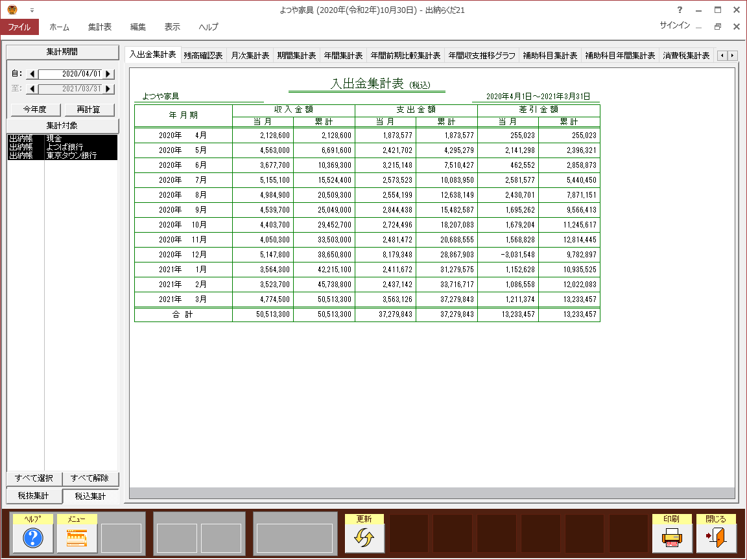Click 収入金額 column header
This screenshot has height=560, width=747.
coord(294,110)
